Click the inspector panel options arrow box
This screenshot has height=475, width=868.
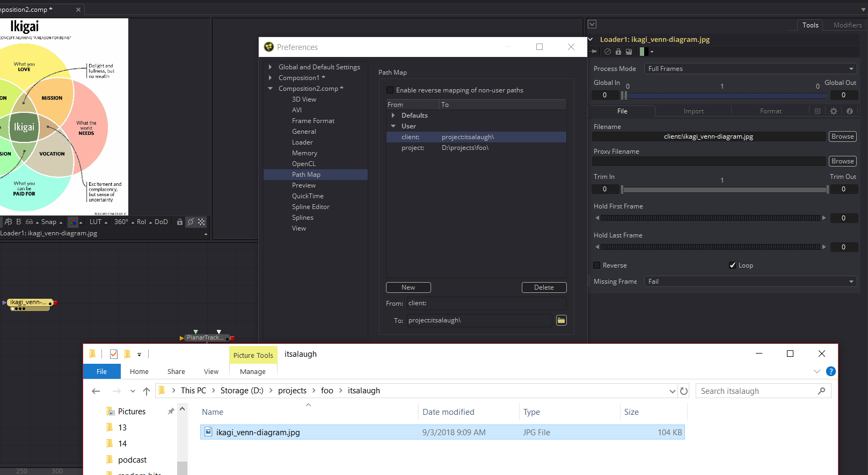point(592,24)
